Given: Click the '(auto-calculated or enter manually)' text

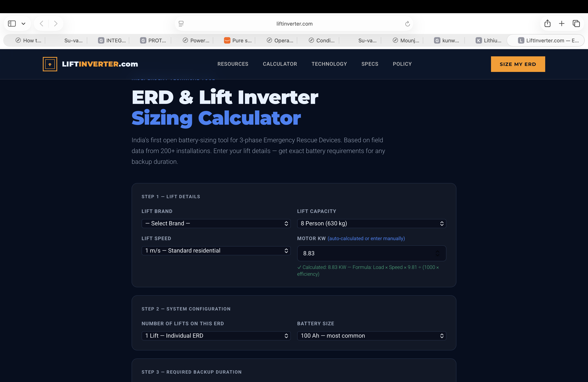Looking at the screenshot, I should 366,238.
